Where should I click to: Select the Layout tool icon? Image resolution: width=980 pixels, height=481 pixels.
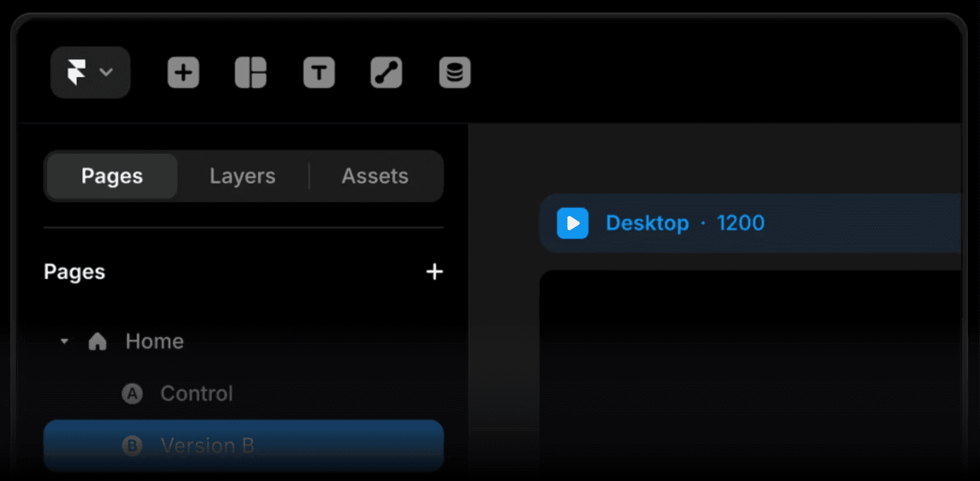tap(251, 73)
